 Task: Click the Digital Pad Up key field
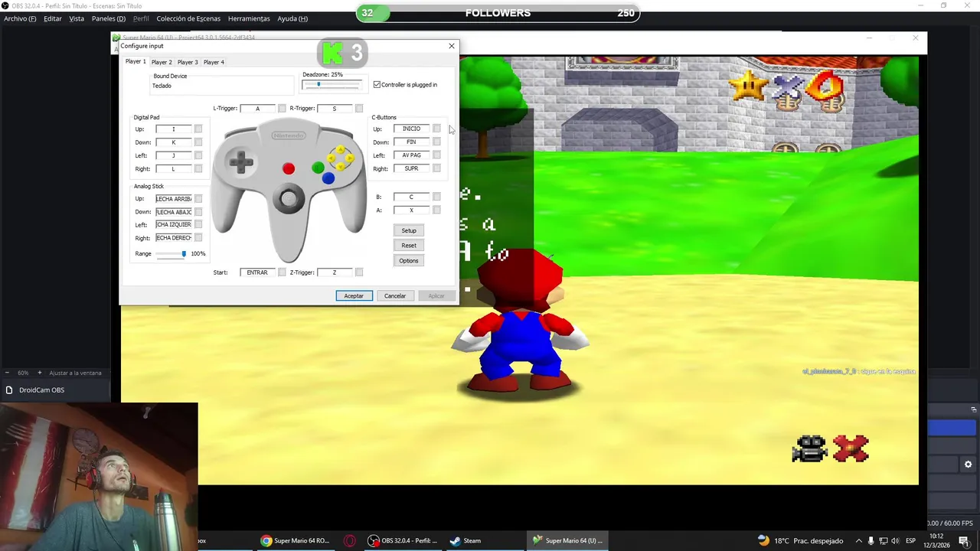(173, 129)
